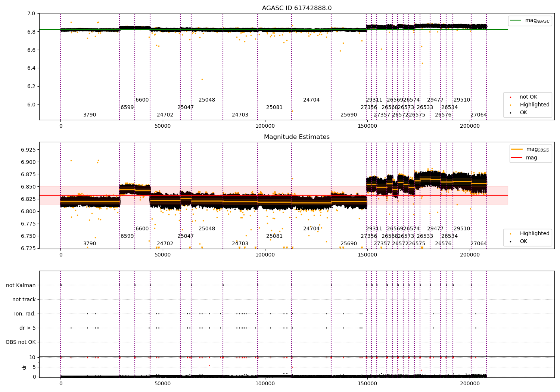This screenshot has width=560, height=392.
Task: Click the red 'mag' legend entry
Action: tap(524, 158)
